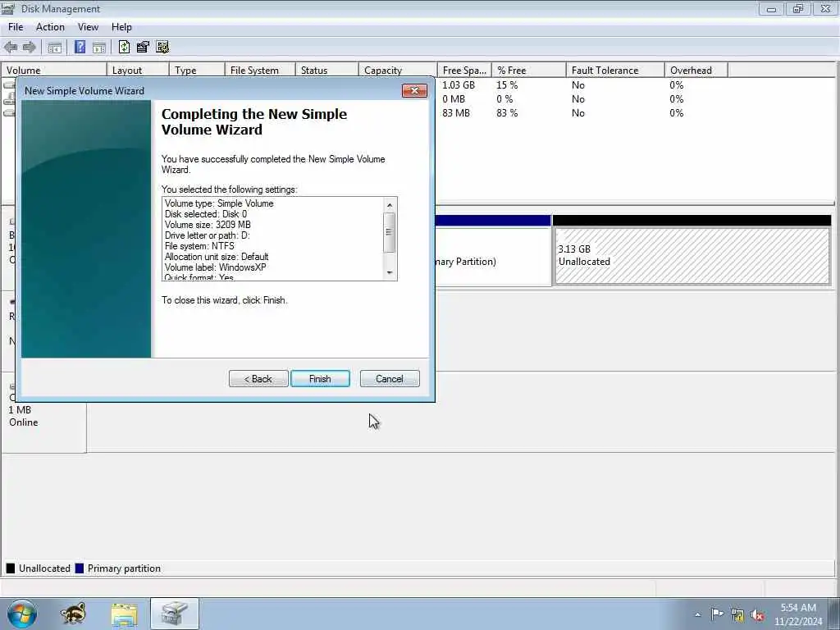Click Finish to close the wizard
The width and height of the screenshot is (840, 630).
pyautogui.click(x=320, y=379)
